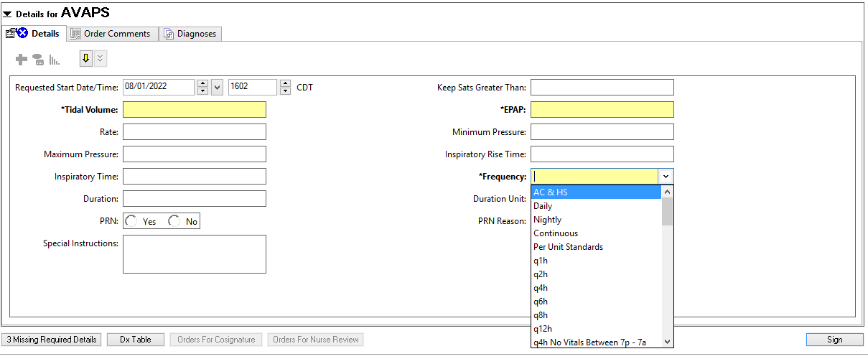Sign the order with Sign button
Viewport: 868px width, 359px height.
834,340
